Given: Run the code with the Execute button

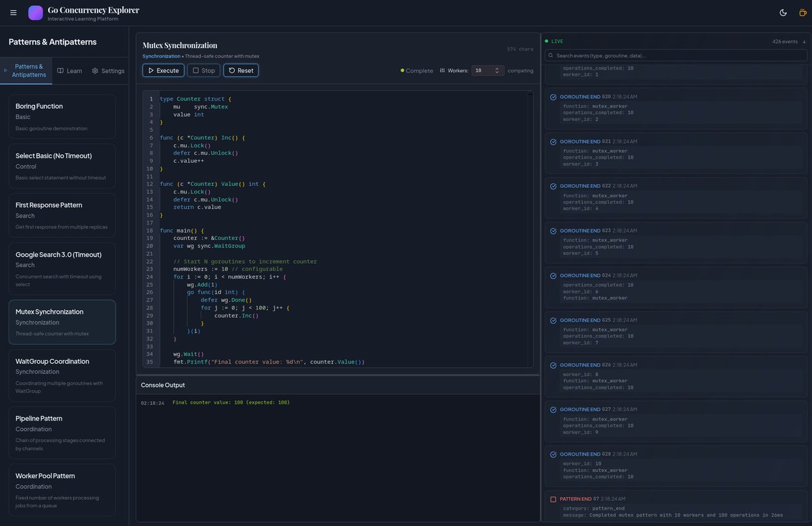Looking at the screenshot, I should [x=163, y=70].
